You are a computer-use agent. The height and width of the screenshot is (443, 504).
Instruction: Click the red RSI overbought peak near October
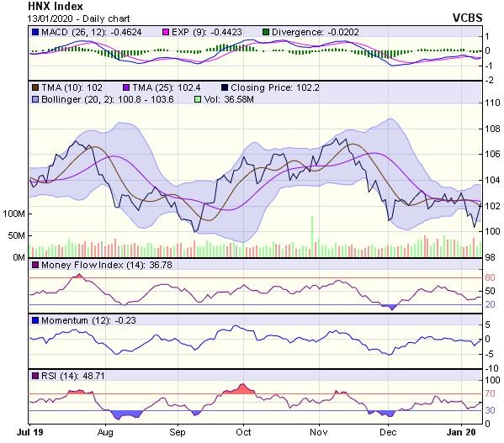tap(242, 388)
